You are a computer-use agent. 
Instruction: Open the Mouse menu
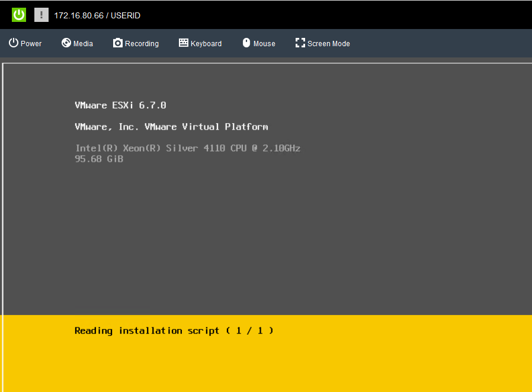pyautogui.click(x=259, y=43)
